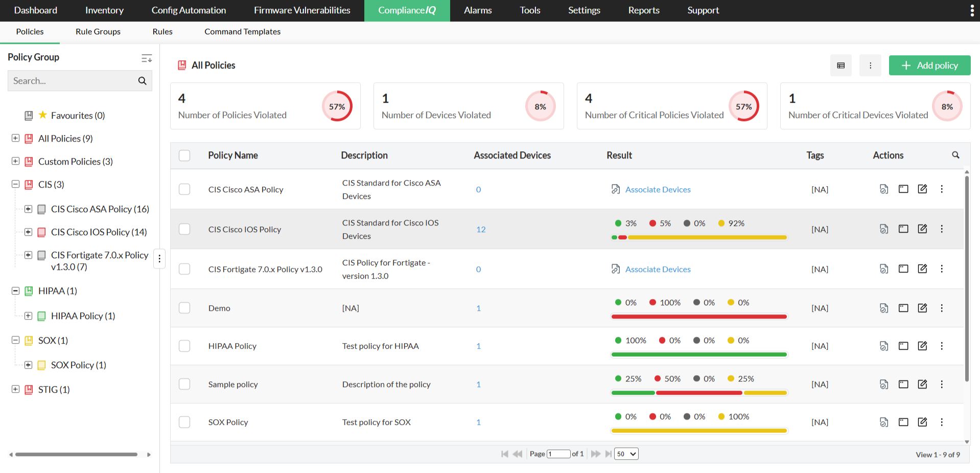Switch to the Rule Groups tab
980x473 pixels.
click(98, 32)
